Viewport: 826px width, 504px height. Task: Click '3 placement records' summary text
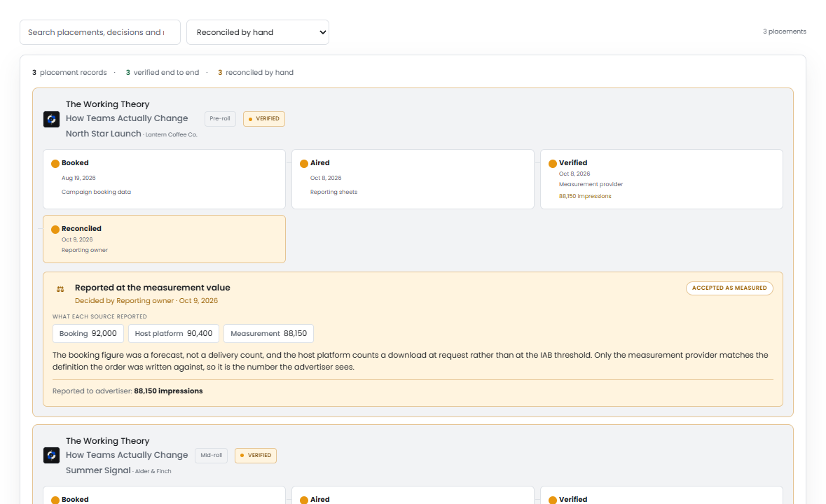[x=69, y=73]
